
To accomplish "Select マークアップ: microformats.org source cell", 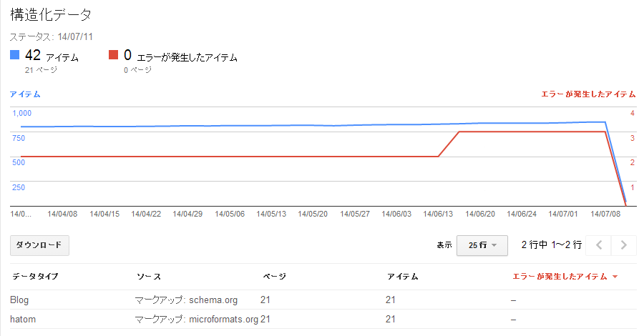I will (197, 319).
